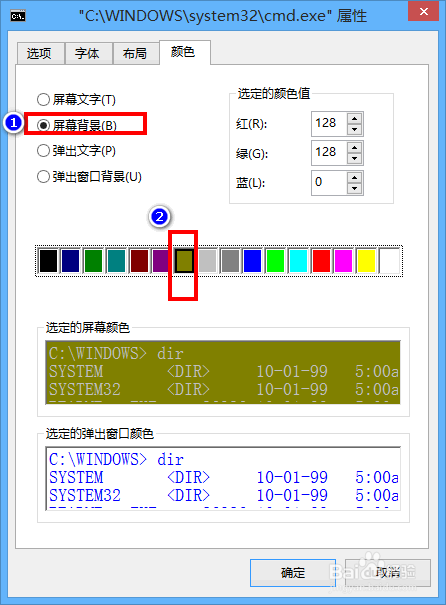
Task: Select the 弹出窗口背景(U) radio button
Action: [x=90, y=177]
